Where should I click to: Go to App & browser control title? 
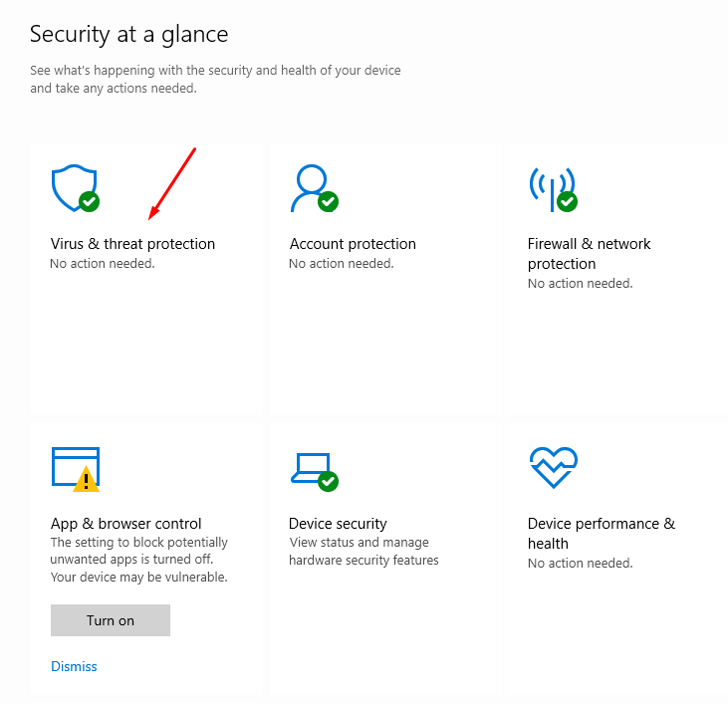tap(125, 524)
